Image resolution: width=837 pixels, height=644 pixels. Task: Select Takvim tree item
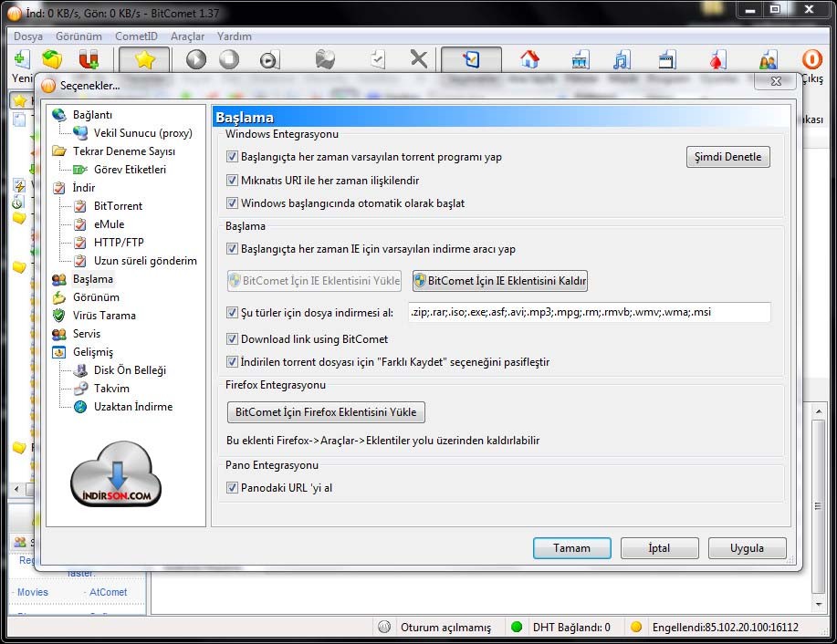(111, 389)
